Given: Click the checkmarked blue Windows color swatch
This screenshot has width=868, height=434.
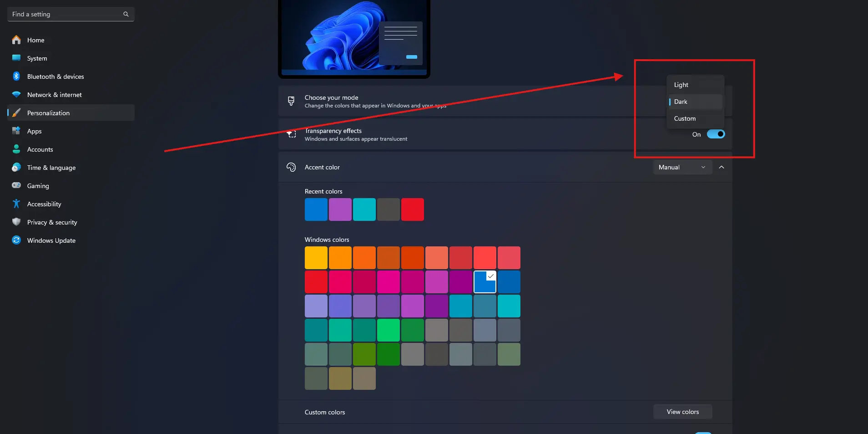Looking at the screenshot, I should (x=485, y=282).
